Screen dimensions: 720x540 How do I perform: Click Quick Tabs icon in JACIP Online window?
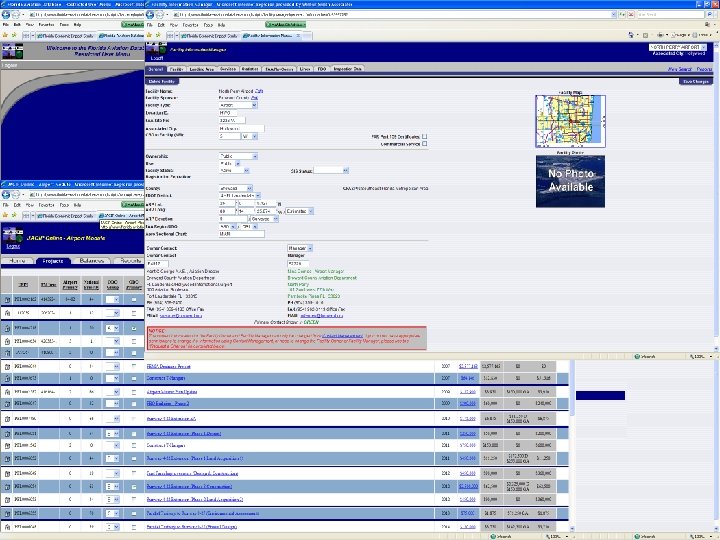26,215
